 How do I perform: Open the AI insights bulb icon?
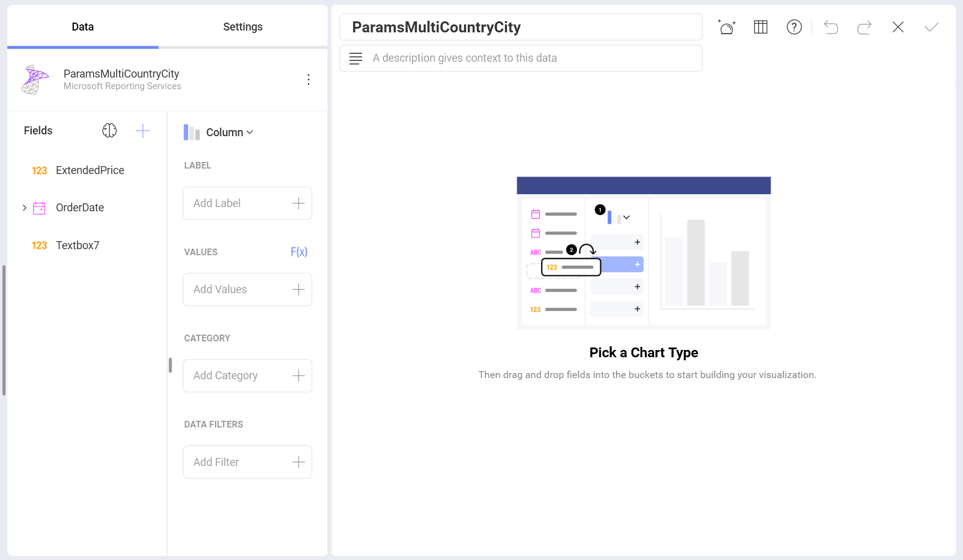coord(727,27)
